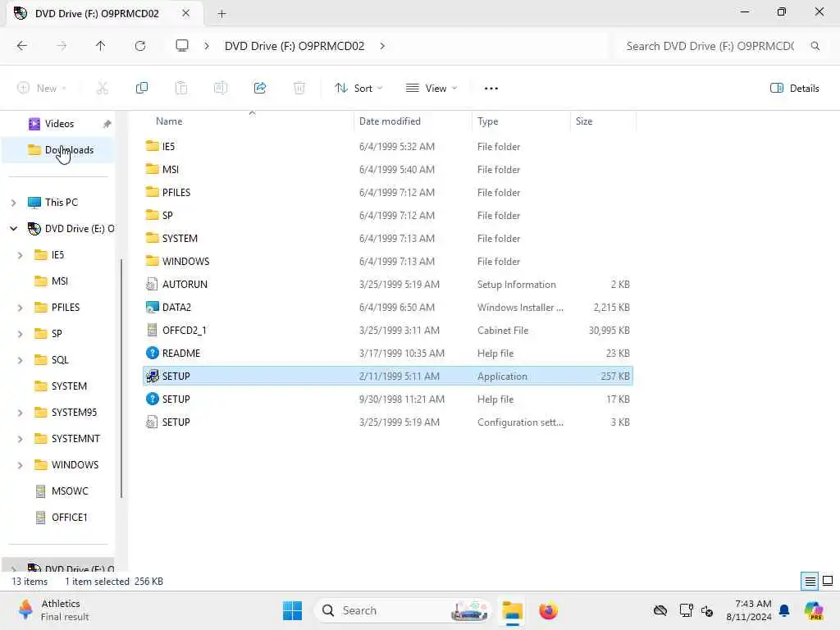Click the search magnifier icon
This screenshot has height=630, width=840.
click(x=815, y=46)
